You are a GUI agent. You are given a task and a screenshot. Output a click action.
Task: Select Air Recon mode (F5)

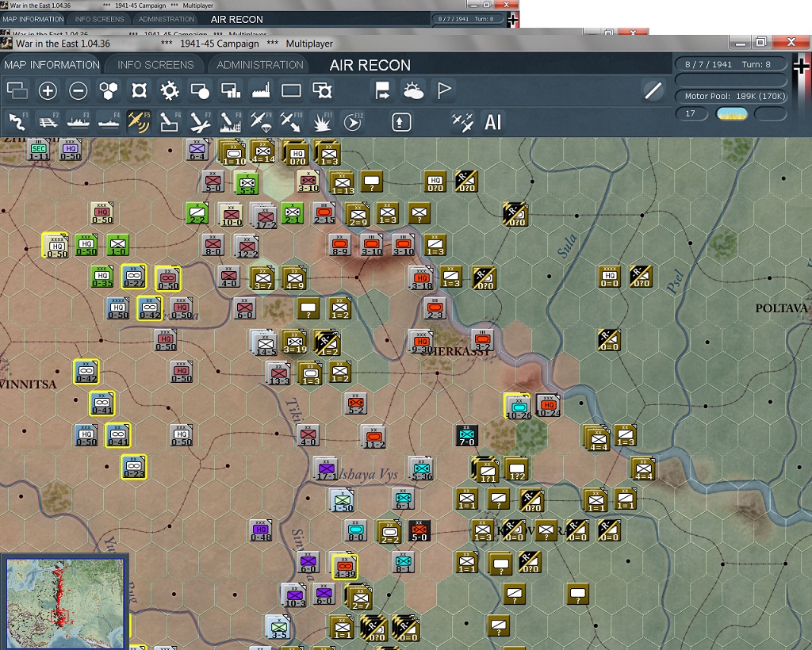point(138,122)
